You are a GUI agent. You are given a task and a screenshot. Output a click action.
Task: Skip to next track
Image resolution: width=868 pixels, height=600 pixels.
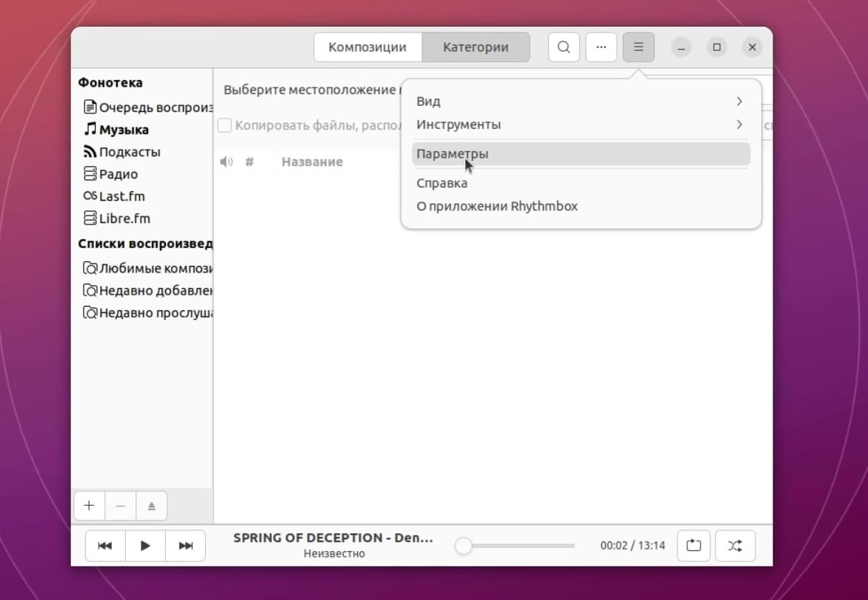pyautogui.click(x=185, y=546)
